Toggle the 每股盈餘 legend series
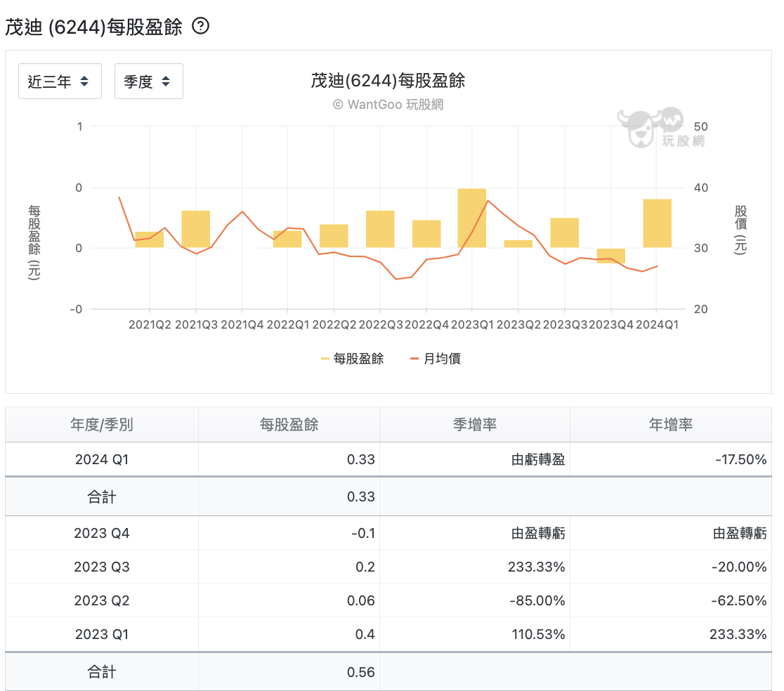Viewport: 784px width, 691px height. (x=352, y=358)
